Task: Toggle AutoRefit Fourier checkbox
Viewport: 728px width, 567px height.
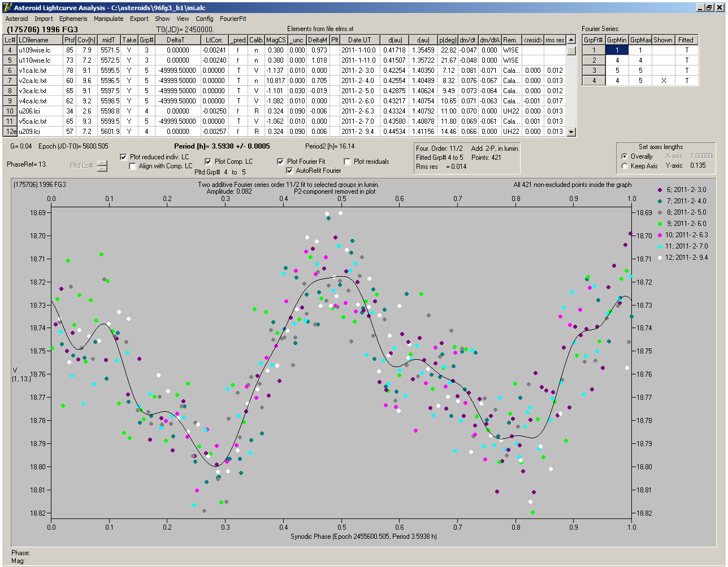Action: tap(290, 171)
